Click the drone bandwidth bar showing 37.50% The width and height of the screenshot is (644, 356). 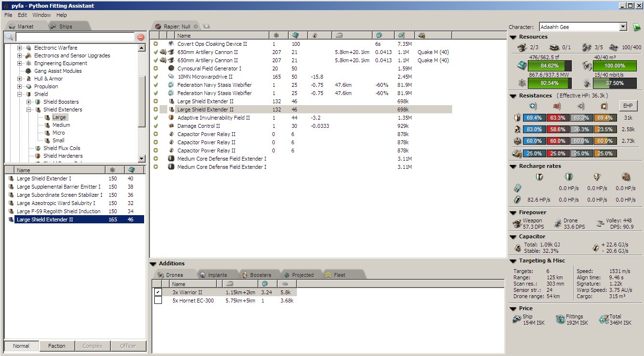tap(614, 83)
